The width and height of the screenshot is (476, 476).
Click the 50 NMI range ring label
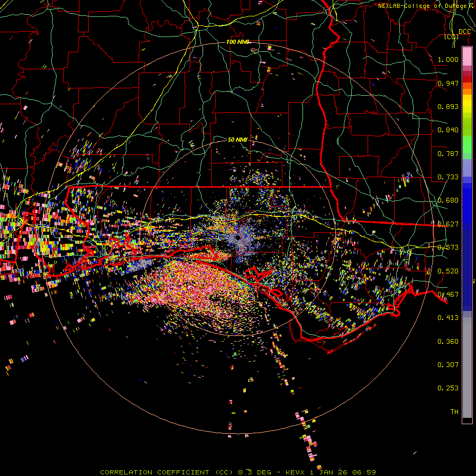237,140
